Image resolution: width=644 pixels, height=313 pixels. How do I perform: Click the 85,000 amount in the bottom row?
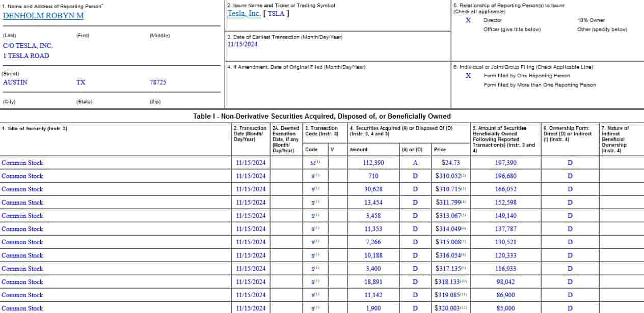click(x=504, y=308)
